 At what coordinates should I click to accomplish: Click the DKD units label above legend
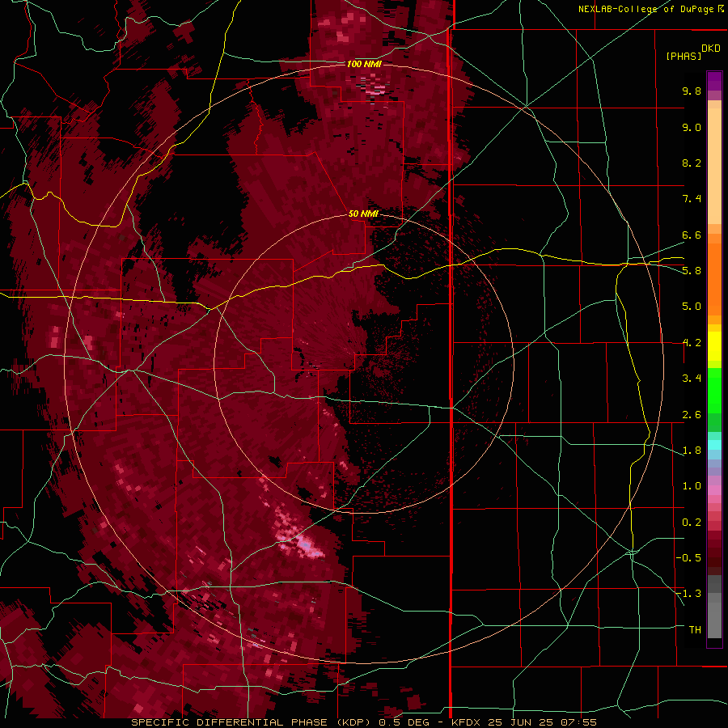[711, 49]
